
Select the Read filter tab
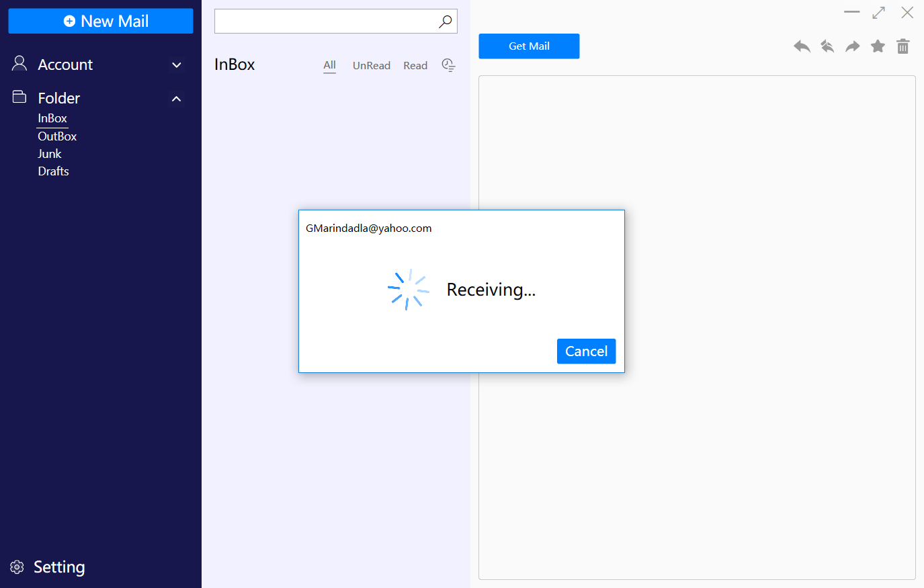click(x=415, y=65)
